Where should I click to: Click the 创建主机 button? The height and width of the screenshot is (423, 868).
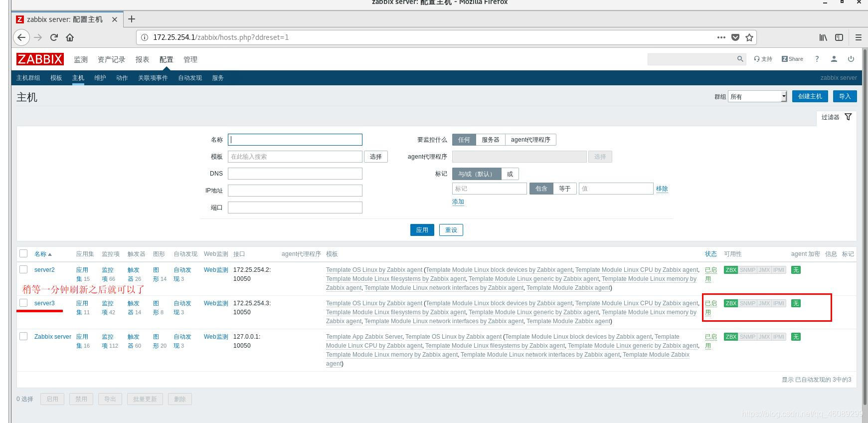[x=810, y=96]
